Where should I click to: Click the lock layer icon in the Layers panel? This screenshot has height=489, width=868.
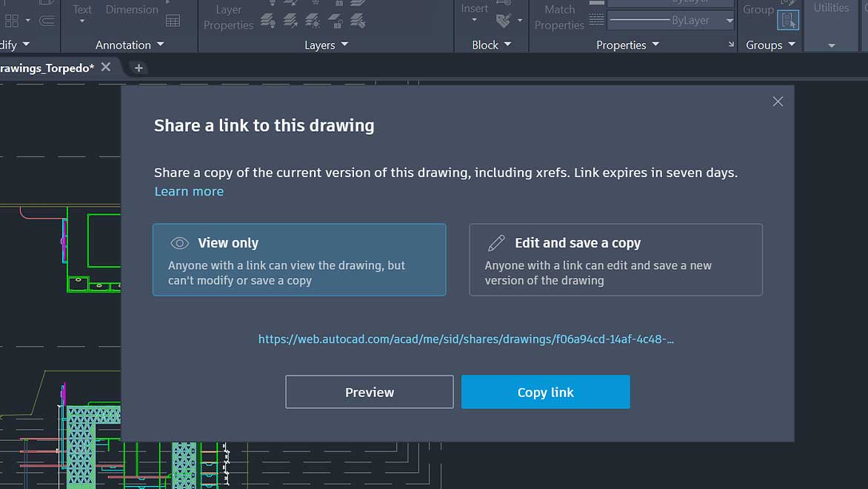pos(335,21)
